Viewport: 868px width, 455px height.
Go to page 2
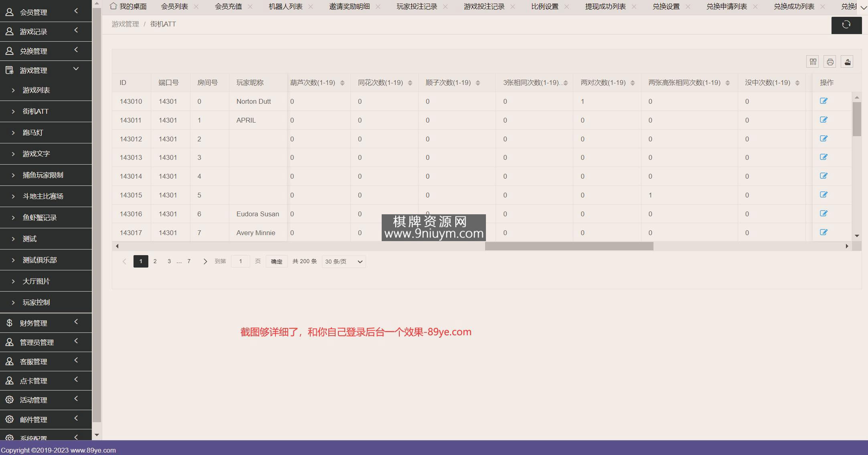(x=155, y=261)
